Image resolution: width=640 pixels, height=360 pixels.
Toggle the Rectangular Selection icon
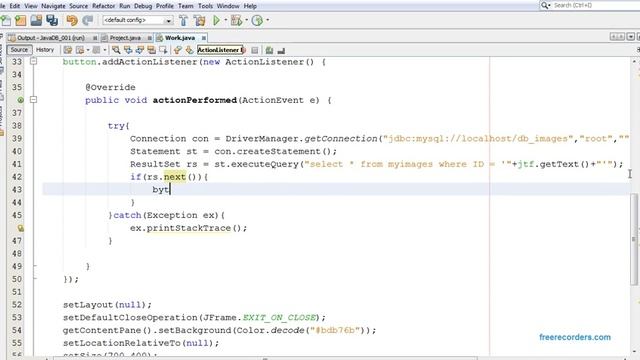[163, 50]
